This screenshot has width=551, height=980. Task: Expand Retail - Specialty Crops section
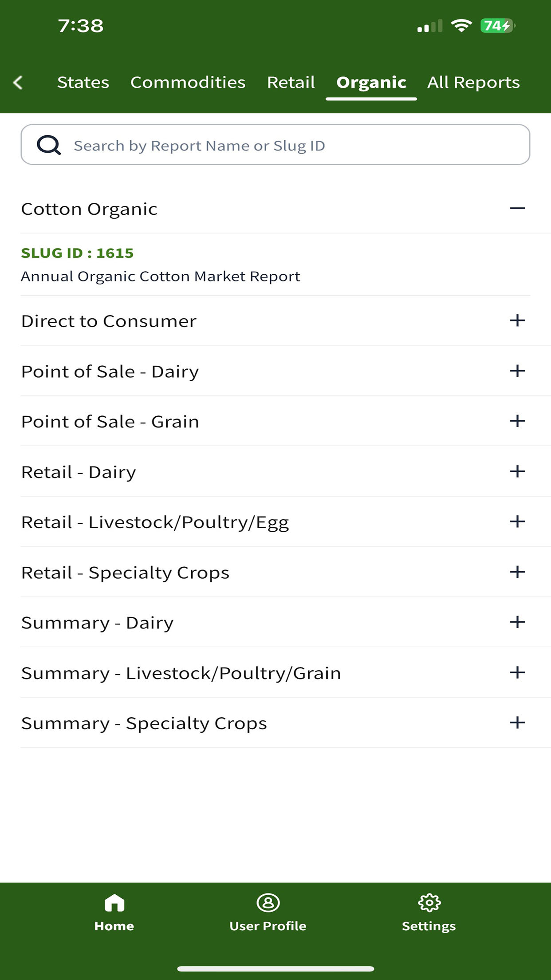point(275,572)
